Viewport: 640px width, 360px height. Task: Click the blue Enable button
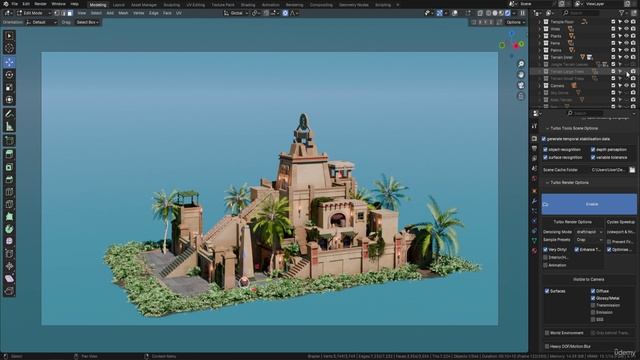coord(589,204)
